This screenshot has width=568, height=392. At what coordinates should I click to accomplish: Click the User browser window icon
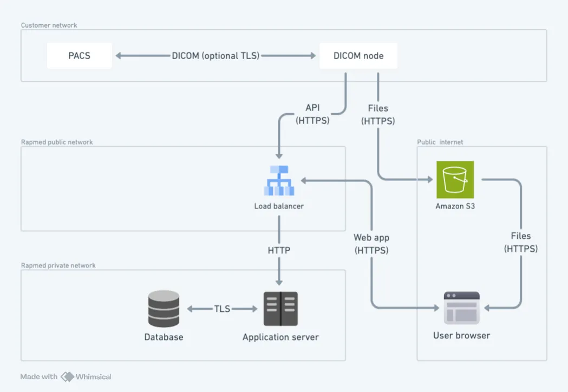coord(461,308)
